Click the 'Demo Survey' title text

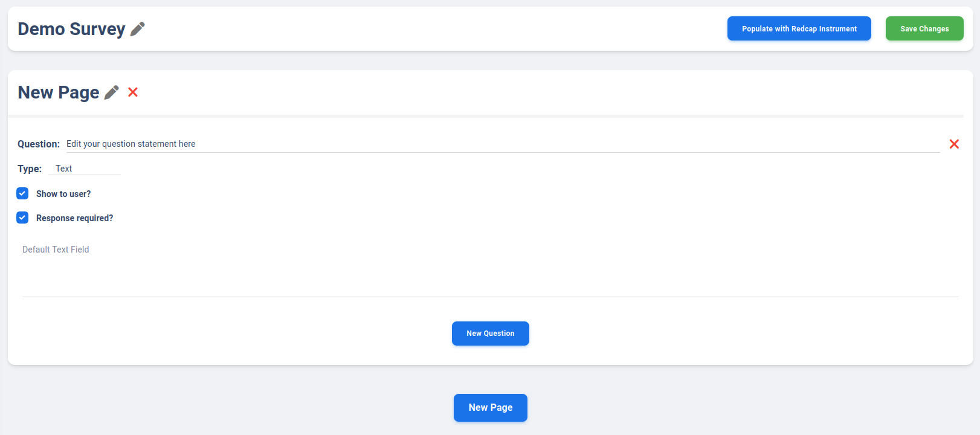tap(71, 28)
